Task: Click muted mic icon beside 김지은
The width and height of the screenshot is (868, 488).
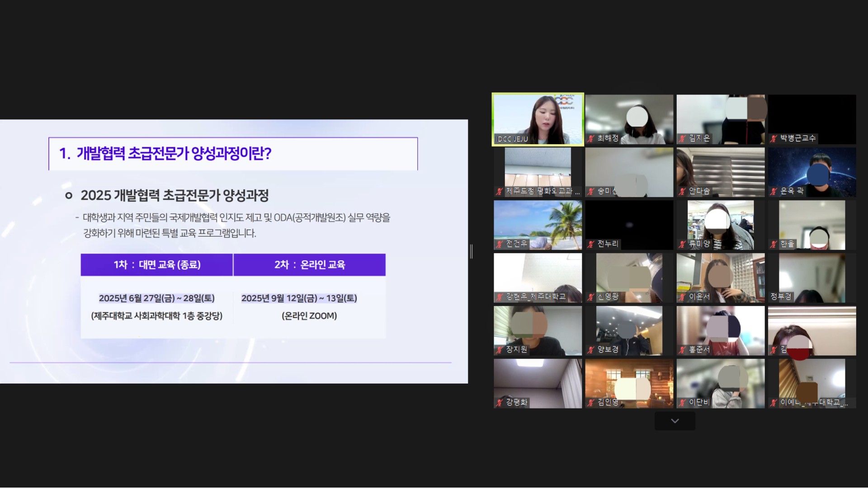Action: (682, 139)
